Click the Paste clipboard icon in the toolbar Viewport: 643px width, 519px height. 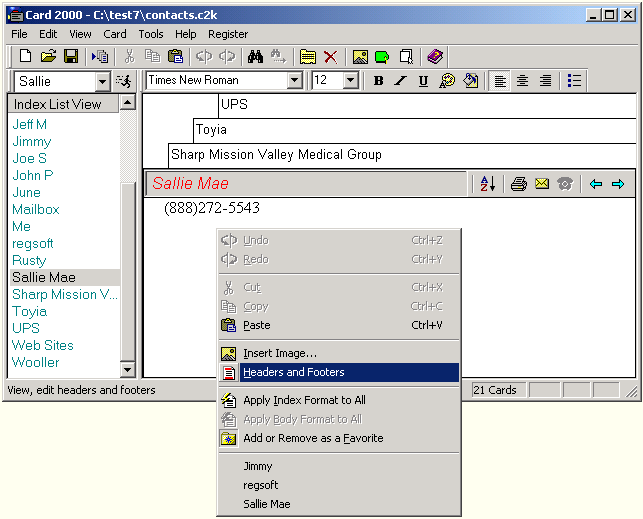(x=176, y=56)
